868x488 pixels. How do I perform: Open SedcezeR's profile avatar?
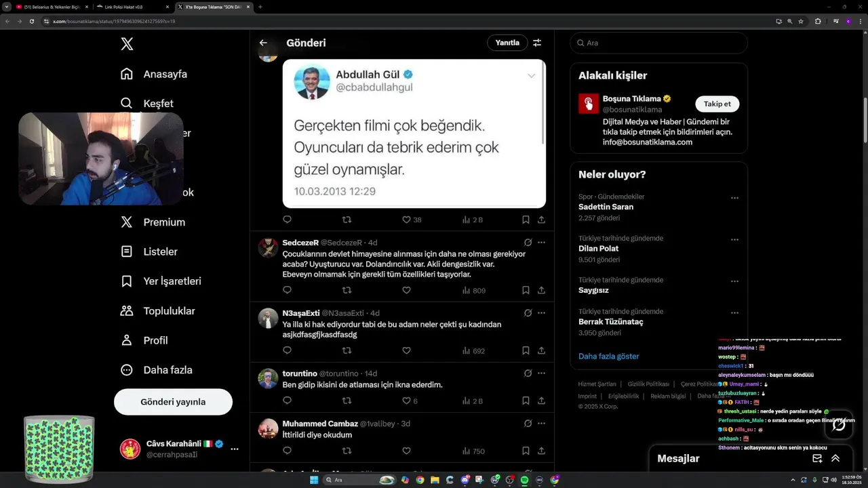[268, 247]
